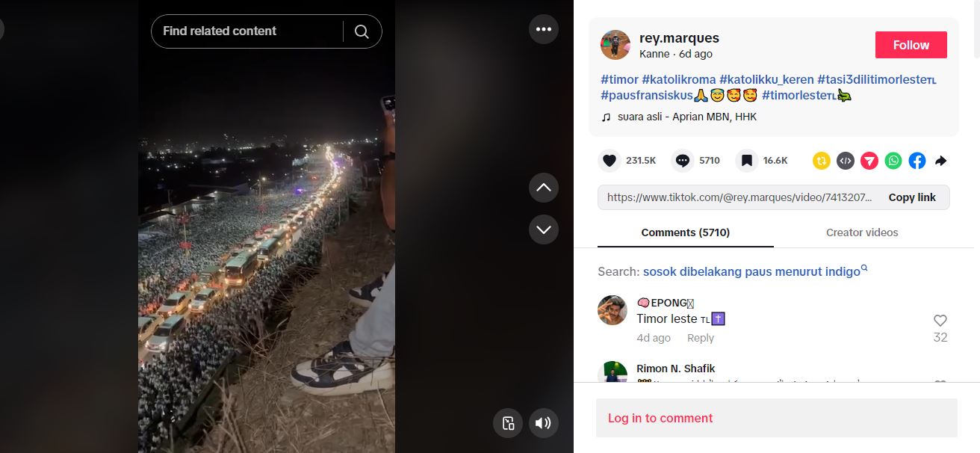The width and height of the screenshot is (980, 453).
Task: Share the video to Facebook
Action: (917, 161)
